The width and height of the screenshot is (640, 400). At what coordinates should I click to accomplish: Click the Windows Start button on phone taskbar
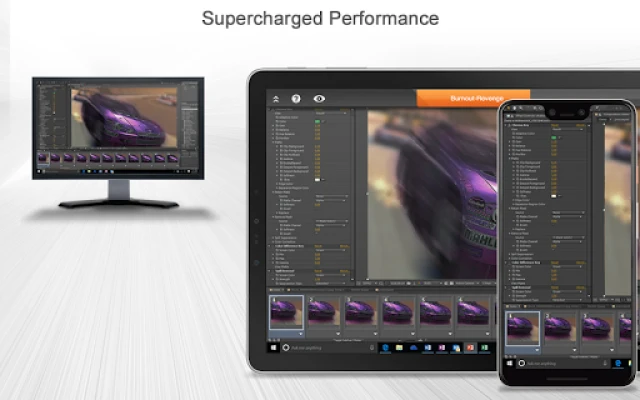[509, 364]
